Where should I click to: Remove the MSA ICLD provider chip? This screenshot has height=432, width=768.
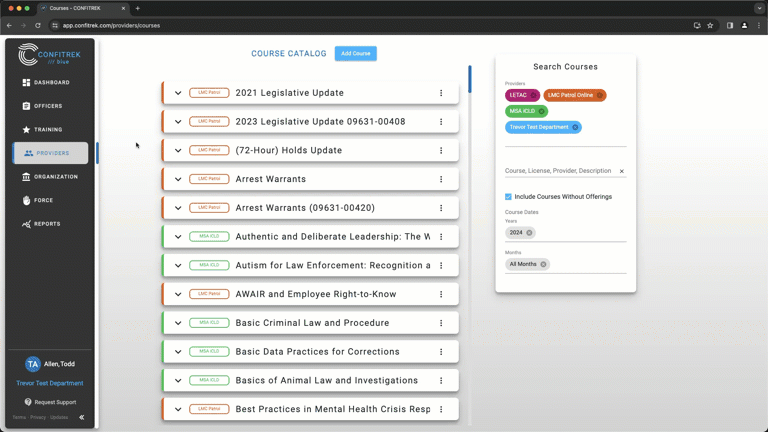pos(541,111)
